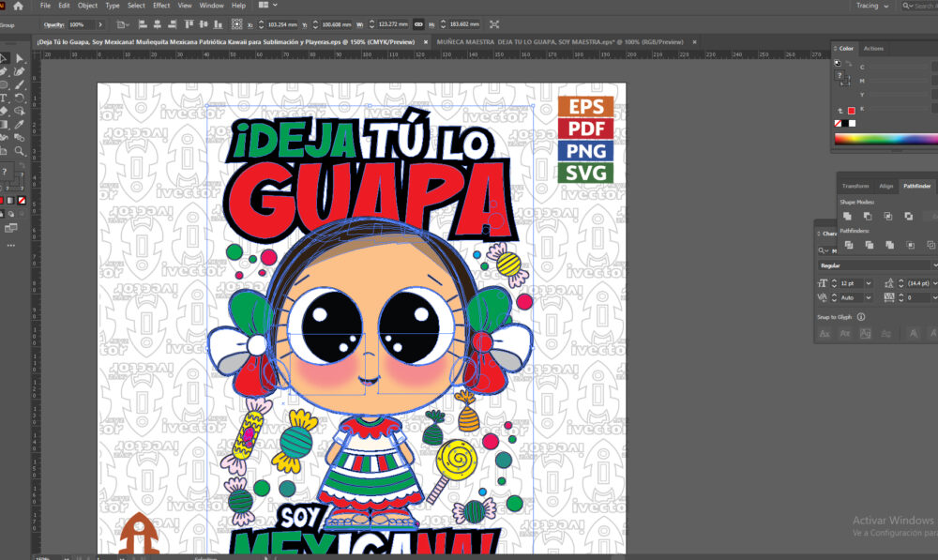Select the Shape Builder tool
Image resolution: width=938 pixels, height=560 pixels.
click(x=20, y=112)
